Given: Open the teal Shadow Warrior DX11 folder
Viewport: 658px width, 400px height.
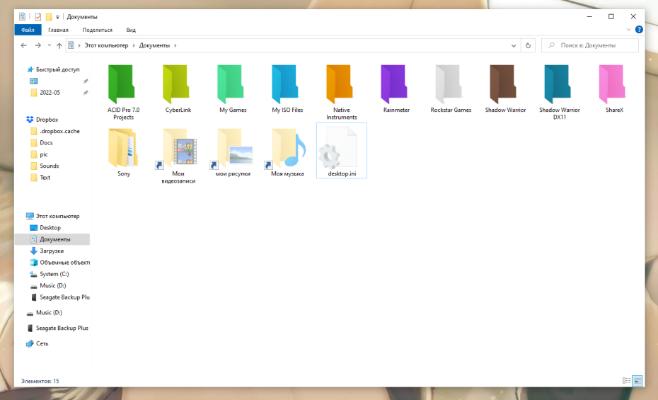Looking at the screenshot, I should (559, 92).
